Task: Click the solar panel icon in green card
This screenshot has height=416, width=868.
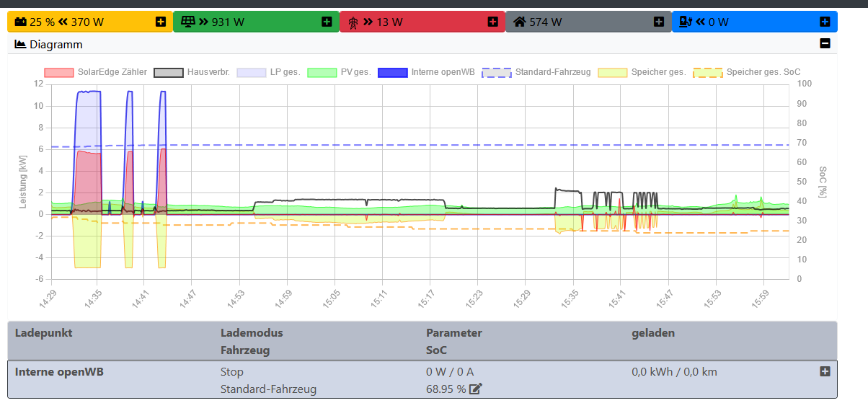Action: (x=187, y=22)
